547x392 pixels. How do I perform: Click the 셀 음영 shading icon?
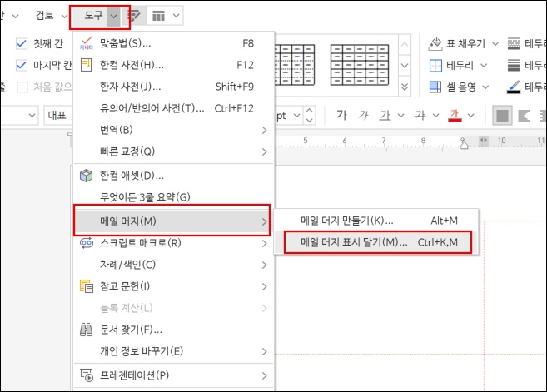point(435,87)
